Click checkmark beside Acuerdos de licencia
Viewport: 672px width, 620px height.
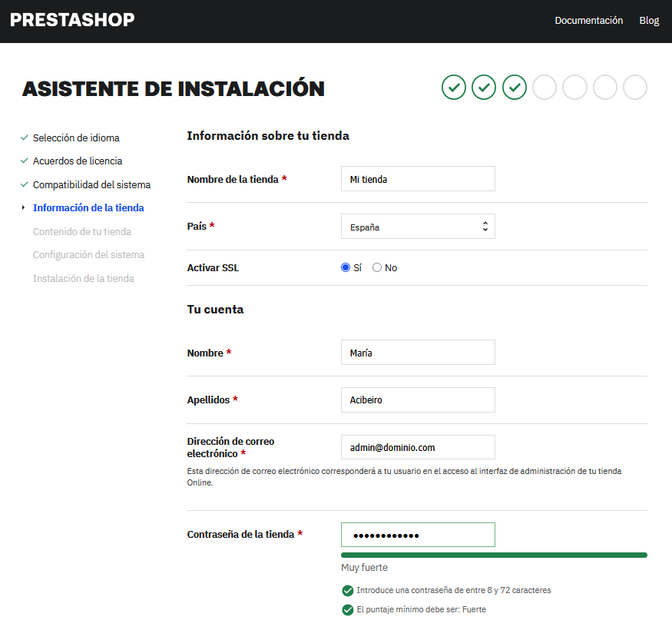point(25,161)
